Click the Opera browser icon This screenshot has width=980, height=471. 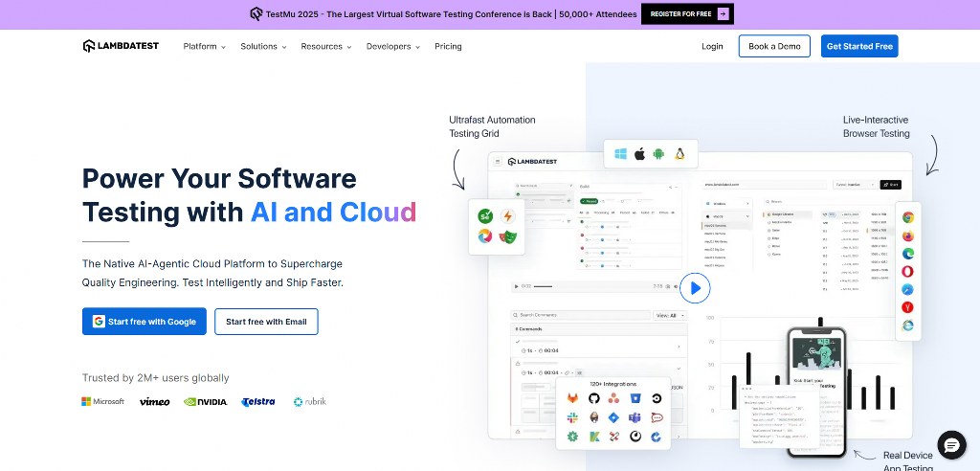pyautogui.click(x=907, y=272)
